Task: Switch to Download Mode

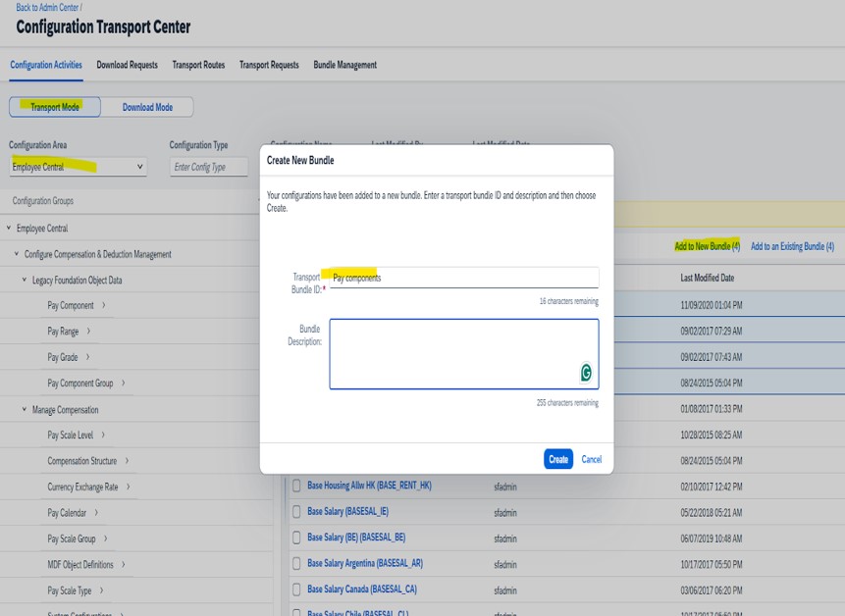Action: tap(147, 107)
